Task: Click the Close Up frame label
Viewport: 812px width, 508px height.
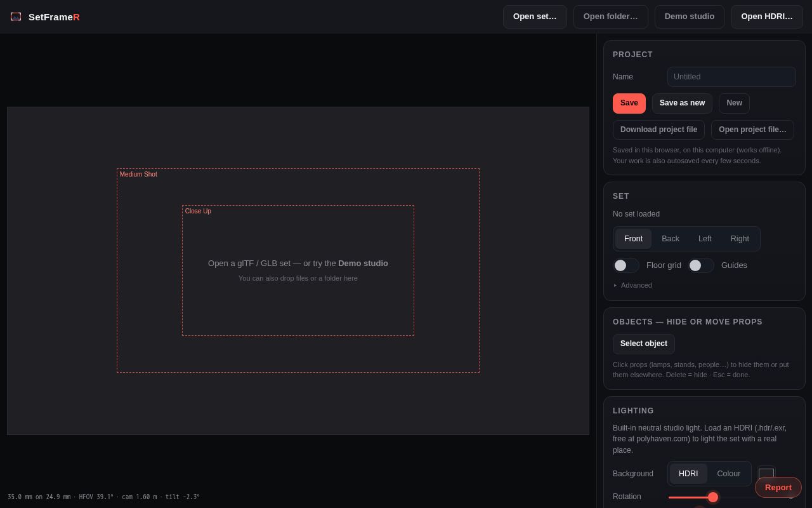Action: 198,211
